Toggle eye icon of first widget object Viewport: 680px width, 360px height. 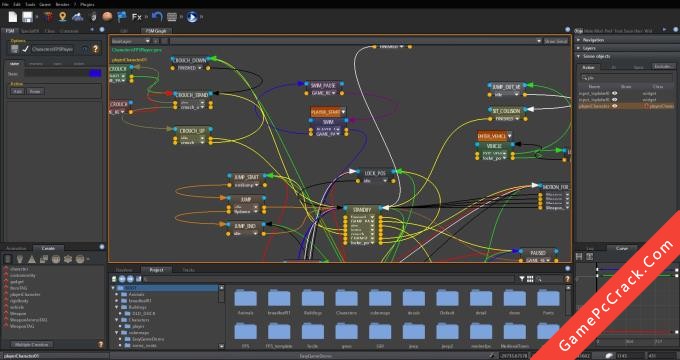[615, 93]
